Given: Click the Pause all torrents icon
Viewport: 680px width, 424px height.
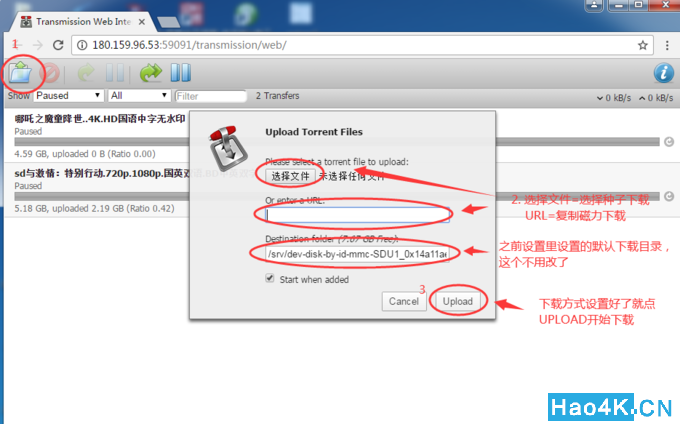Looking at the screenshot, I should [181, 73].
